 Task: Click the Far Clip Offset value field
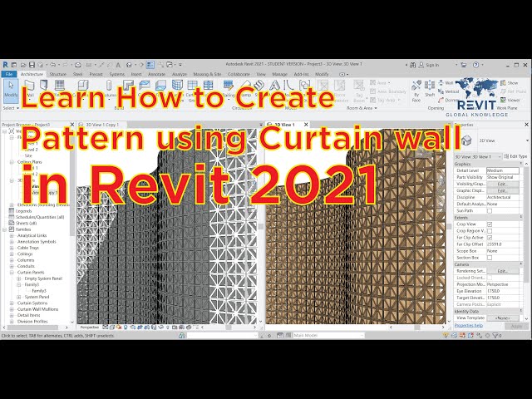503,244
